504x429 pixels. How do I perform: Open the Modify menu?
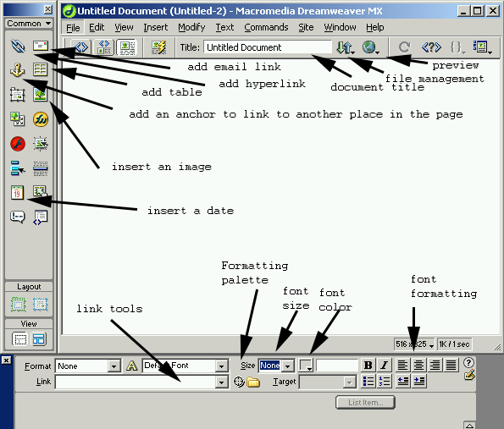click(191, 28)
